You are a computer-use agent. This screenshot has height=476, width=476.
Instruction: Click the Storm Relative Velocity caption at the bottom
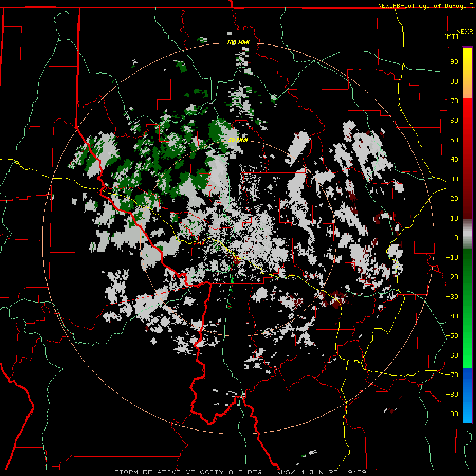click(x=241, y=472)
